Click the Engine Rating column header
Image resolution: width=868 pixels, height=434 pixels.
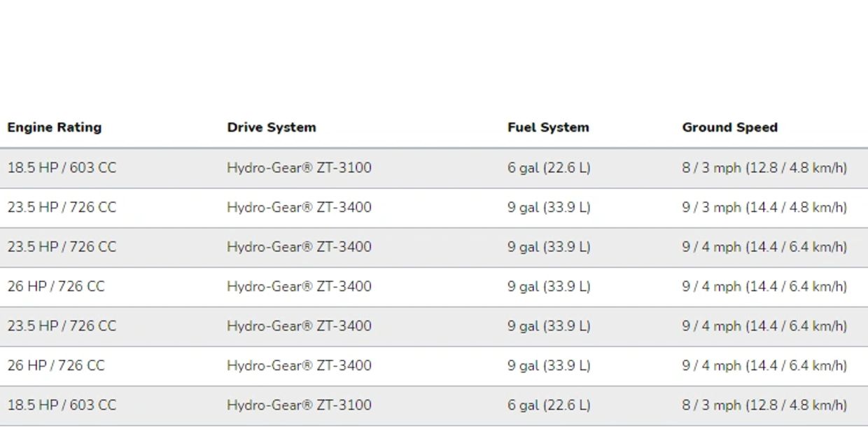coord(55,127)
